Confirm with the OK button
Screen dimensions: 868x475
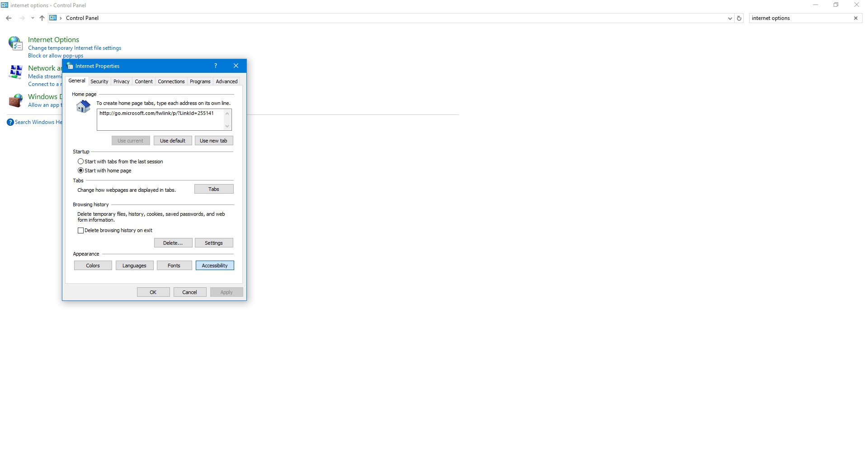[153, 292]
